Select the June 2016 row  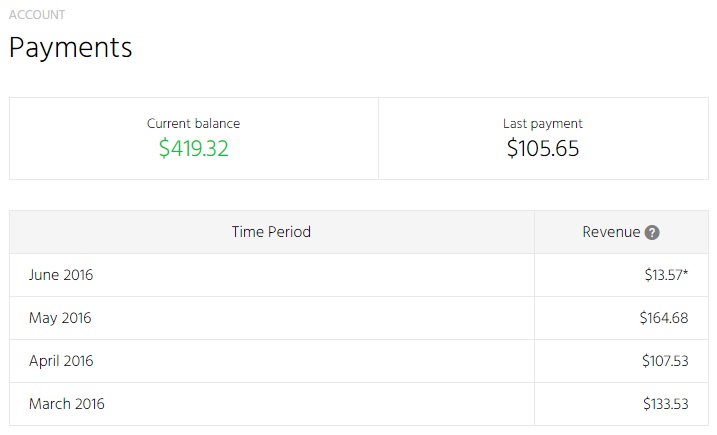coord(359,275)
